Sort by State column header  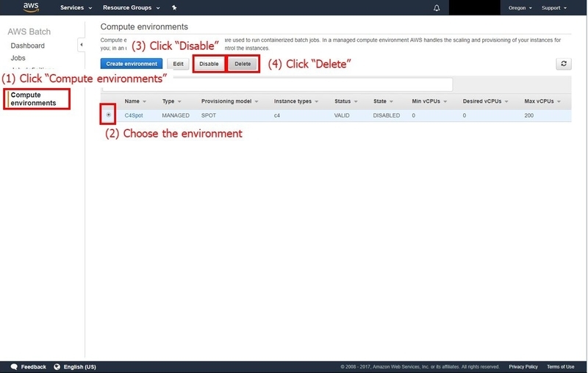[383, 101]
